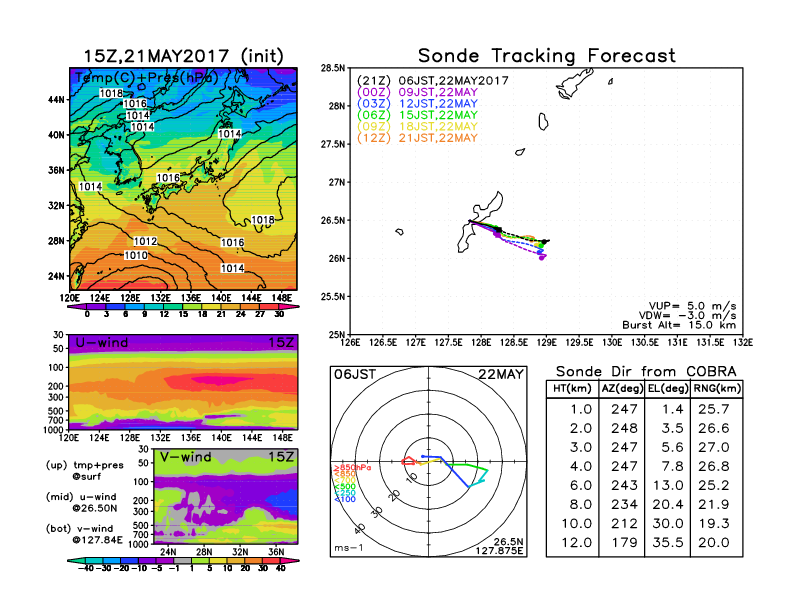Click the "EL(deg)" column header

668,388
